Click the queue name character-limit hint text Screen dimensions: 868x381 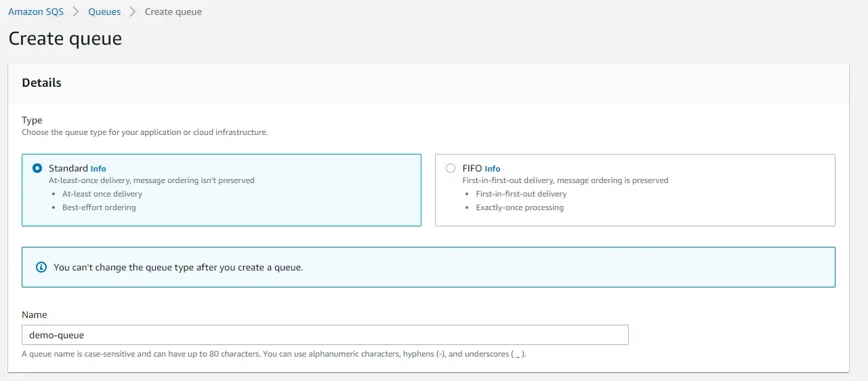pyautogui.click(x=274, y=354)
